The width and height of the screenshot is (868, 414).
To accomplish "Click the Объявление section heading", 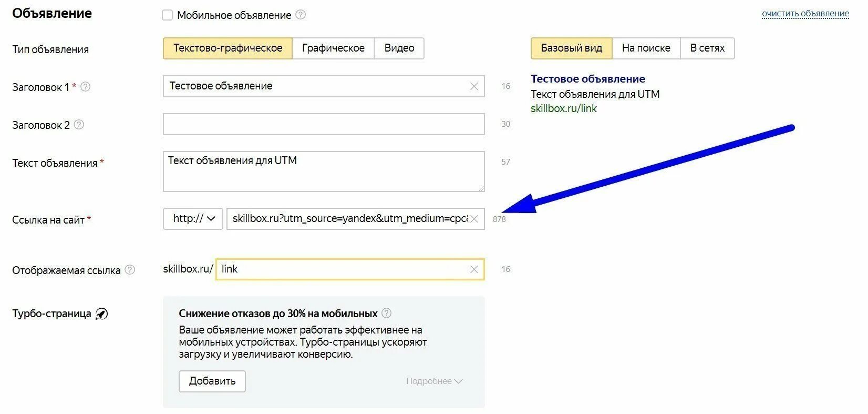I will [52, 13].
